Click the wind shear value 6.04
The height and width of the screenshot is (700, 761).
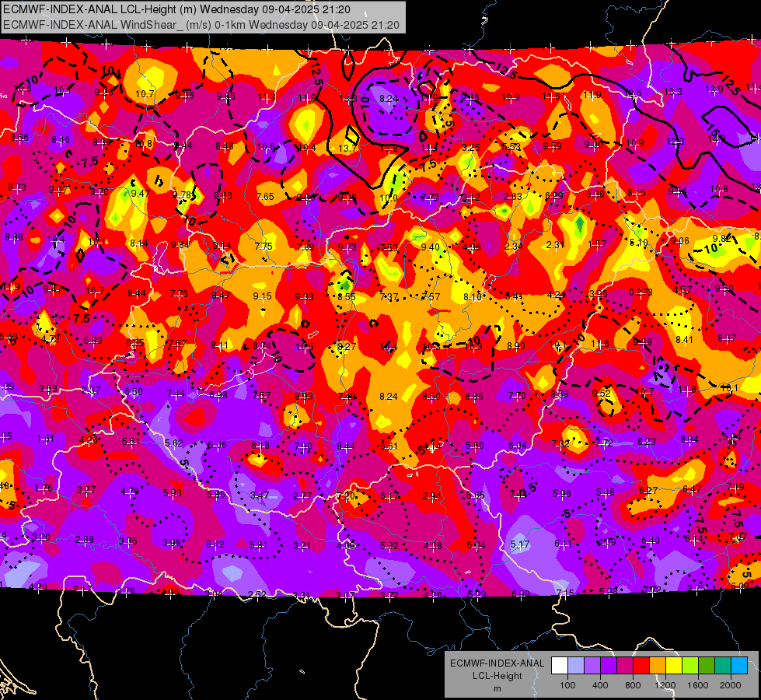tap(517, 446)
